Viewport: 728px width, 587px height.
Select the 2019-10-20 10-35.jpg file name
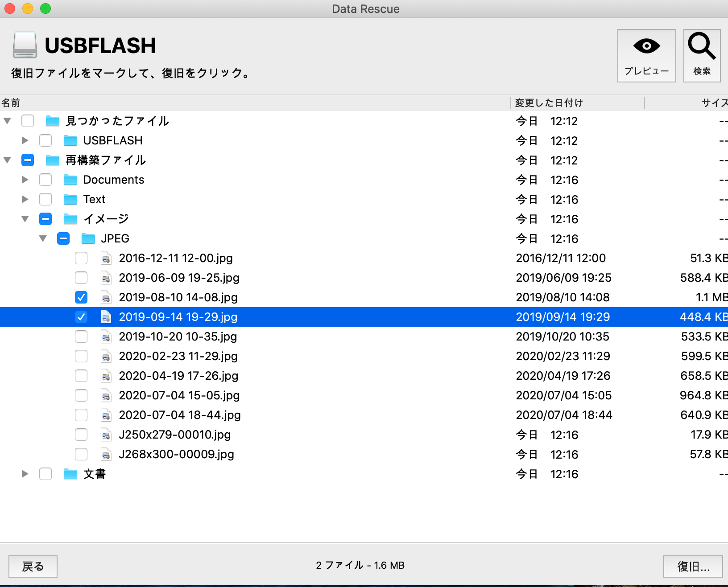(x=178, y=337)
